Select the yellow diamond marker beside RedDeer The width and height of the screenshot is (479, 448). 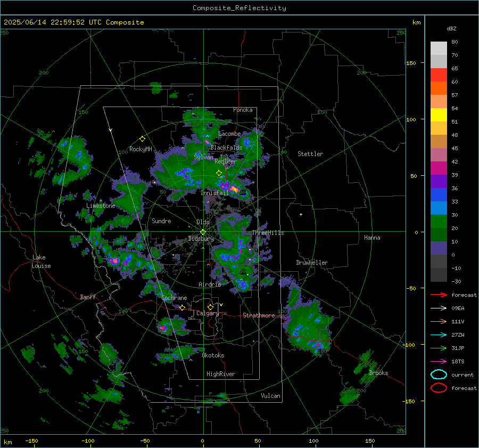pos(219,173)
